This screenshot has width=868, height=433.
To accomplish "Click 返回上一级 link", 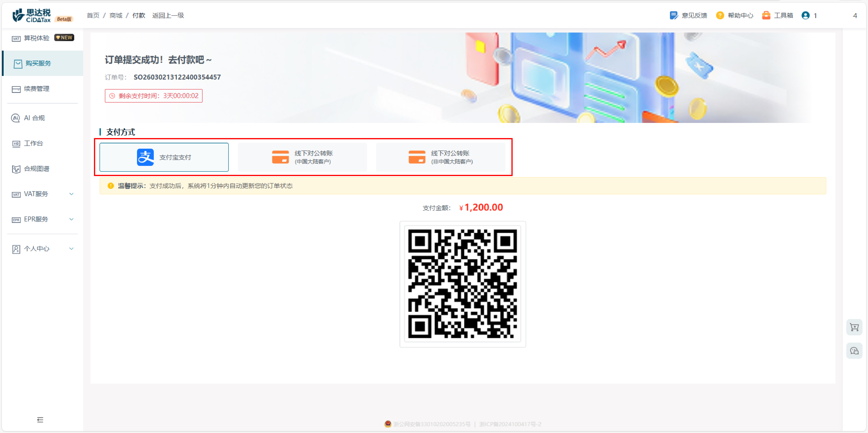I will click(x=168, y=15).
